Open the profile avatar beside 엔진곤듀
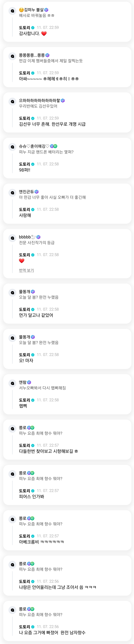 click(12, 193)
